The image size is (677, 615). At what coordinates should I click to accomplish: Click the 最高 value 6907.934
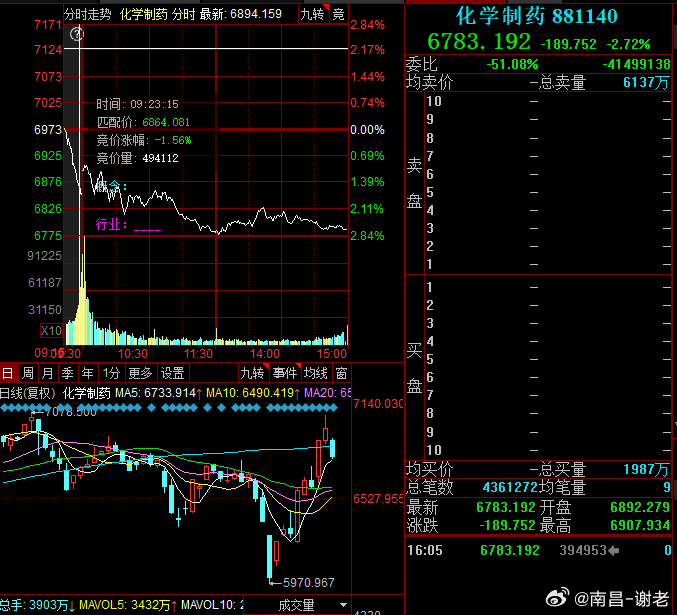[640, 525]
